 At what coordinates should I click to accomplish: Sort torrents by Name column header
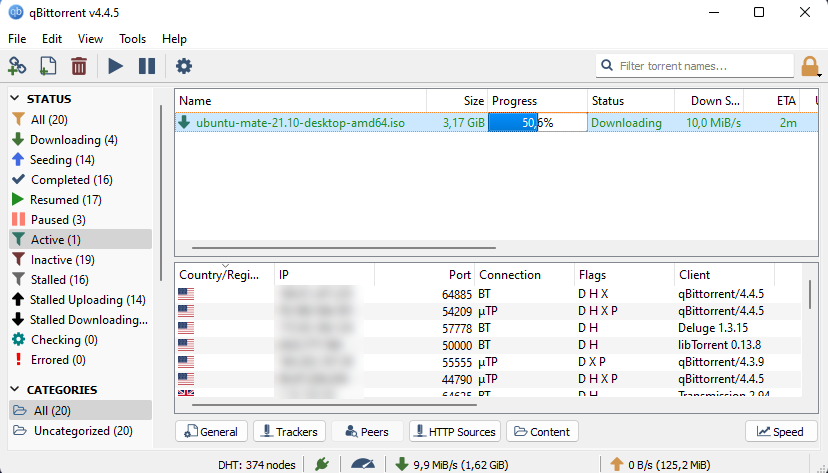(x=300, y=101)
